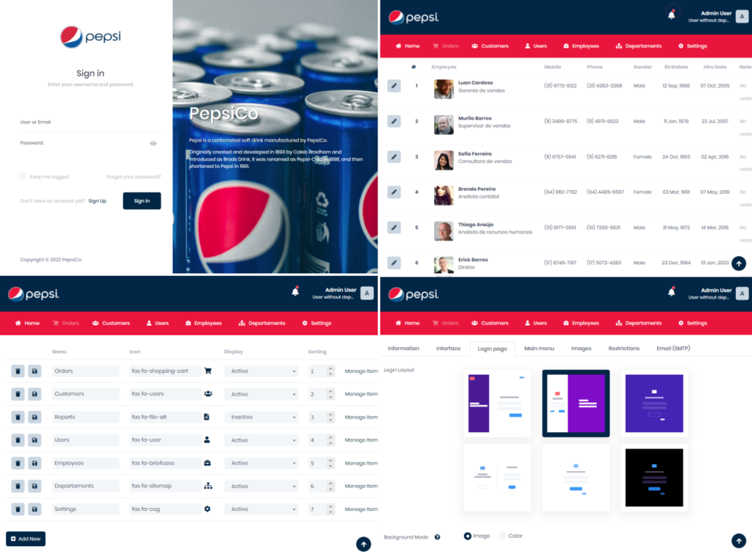The width and height of the screenshot is (752, 560).
Task: Open edit pencil for Sofia Ferreira
Action: coord(394,157)
